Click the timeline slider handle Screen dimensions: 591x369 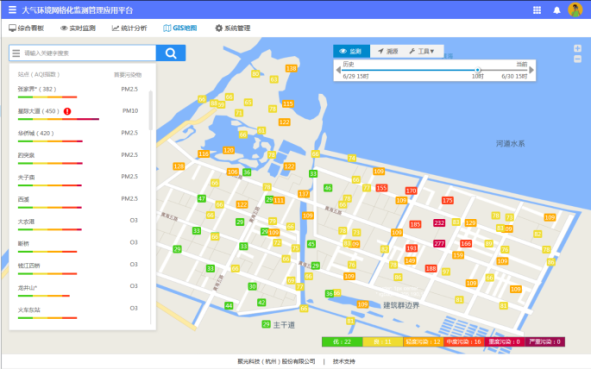(478, 70)
